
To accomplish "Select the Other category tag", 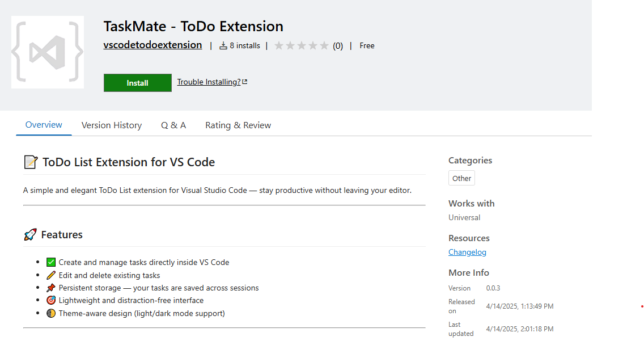I will (x=461, y=178).
